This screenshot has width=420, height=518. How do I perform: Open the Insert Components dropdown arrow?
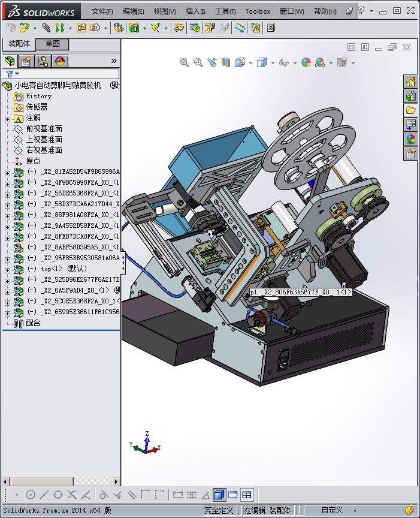(x=35, y=28)
